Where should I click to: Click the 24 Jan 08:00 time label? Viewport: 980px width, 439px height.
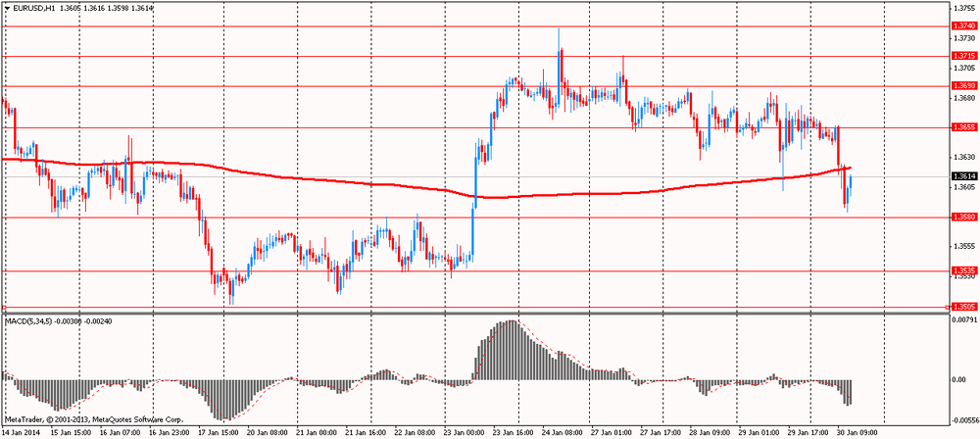tap(561, 432)
